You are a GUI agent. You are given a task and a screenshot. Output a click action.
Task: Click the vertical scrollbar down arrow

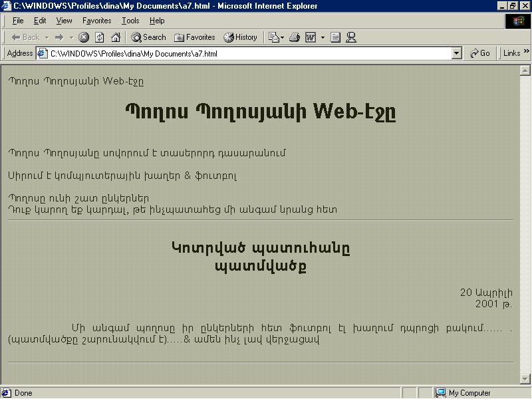524,379
